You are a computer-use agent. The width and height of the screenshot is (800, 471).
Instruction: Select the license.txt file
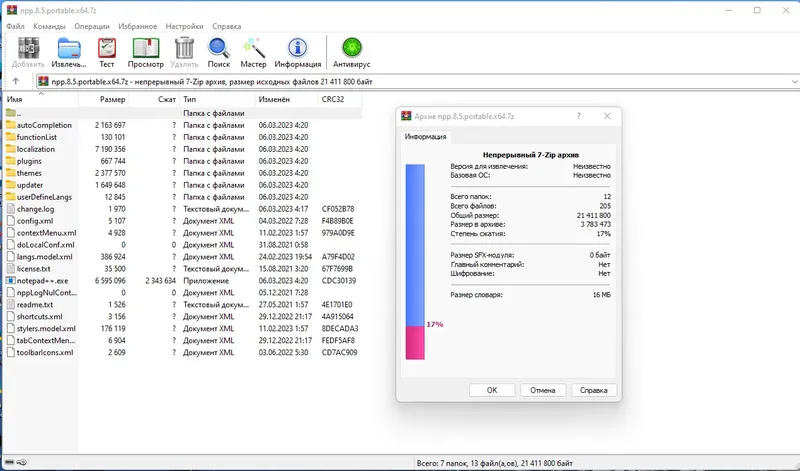(34, 268)
